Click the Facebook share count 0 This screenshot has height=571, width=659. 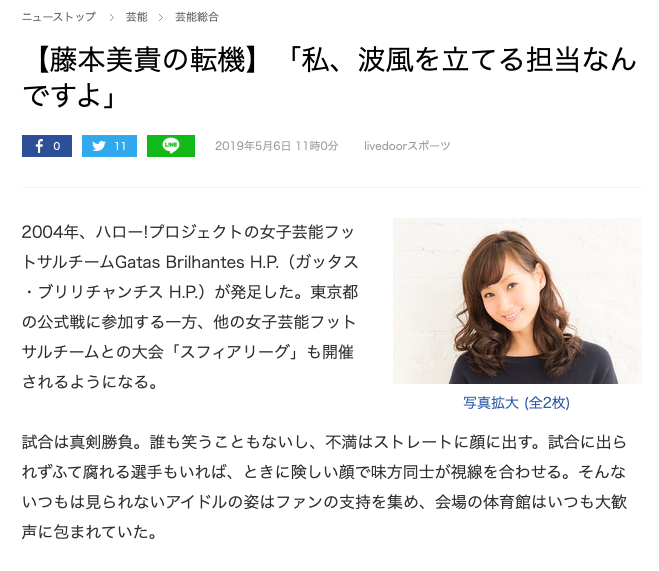coord(57,146)
